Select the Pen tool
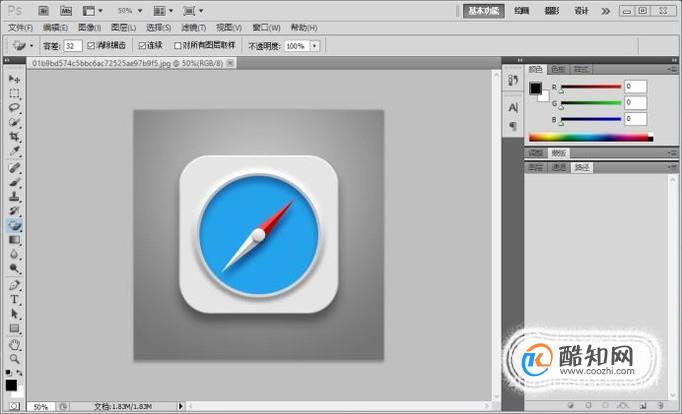Image resolution: width=682 pixels, height=414 pixels. tap(14, 285)
